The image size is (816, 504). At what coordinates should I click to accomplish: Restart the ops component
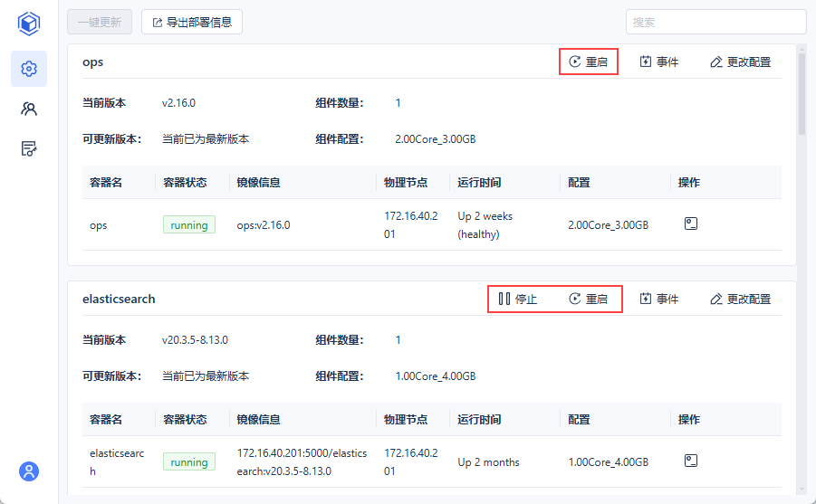pos(589,62)
